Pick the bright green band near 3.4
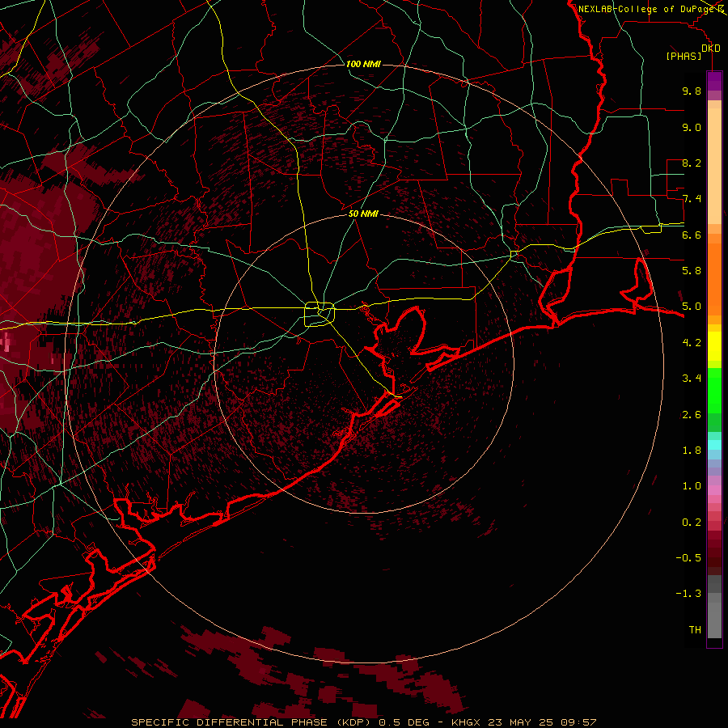 pos(714,390)
